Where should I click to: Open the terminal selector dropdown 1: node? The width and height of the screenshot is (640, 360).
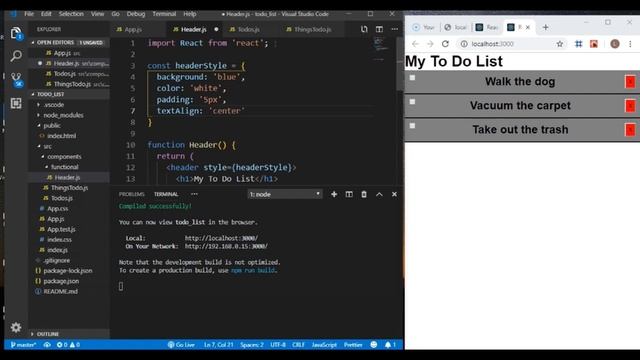coord(284,194)
